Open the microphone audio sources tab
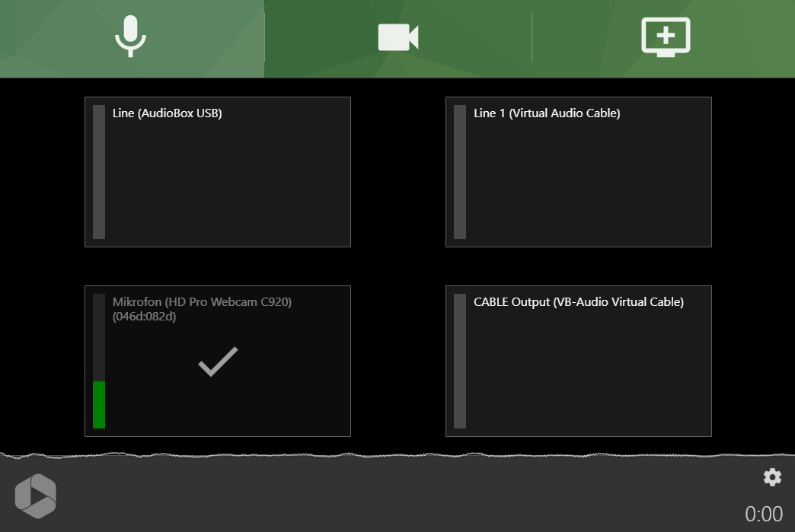 132,39
